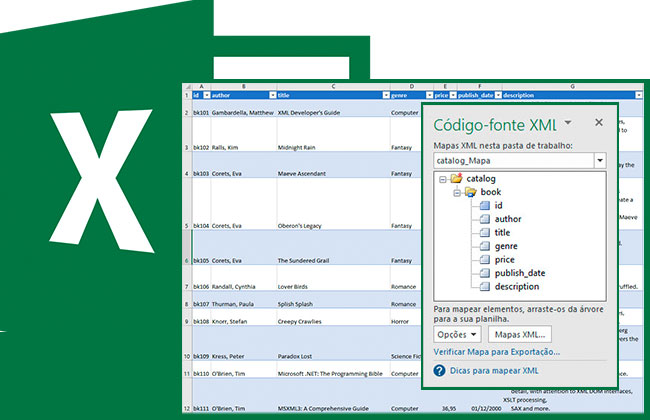This screenshot has height=420, width=650.
Task: Select the book folder icon
Action: point(471,192)
